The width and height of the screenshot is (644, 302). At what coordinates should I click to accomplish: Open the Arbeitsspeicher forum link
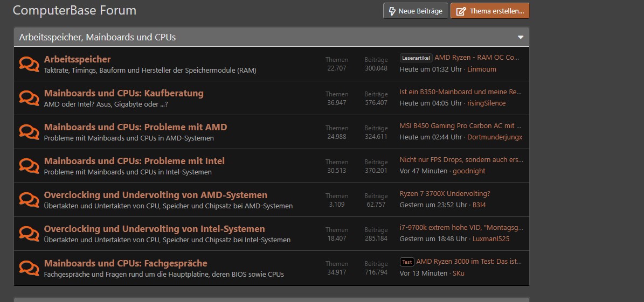[77, 59]
